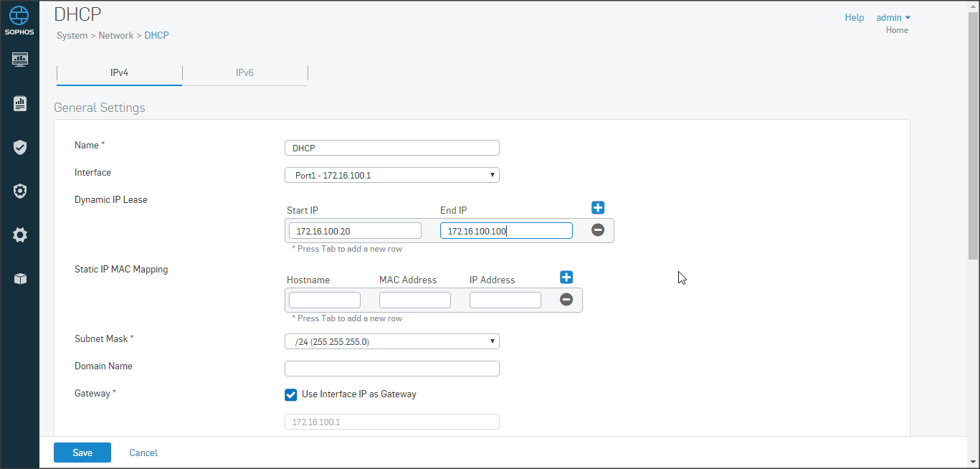
Task: Save the DHCP settings
Action: click(x=82, y=453)
